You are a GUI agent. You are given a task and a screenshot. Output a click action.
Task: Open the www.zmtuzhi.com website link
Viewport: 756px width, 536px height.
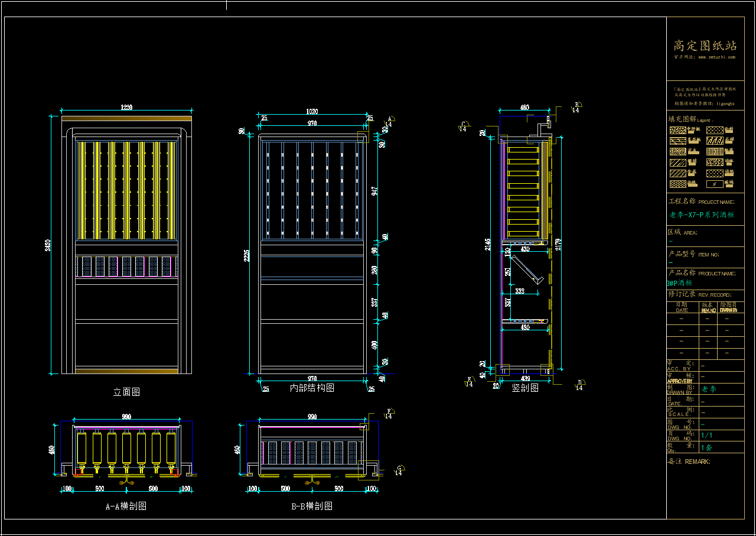pos(716,57)
